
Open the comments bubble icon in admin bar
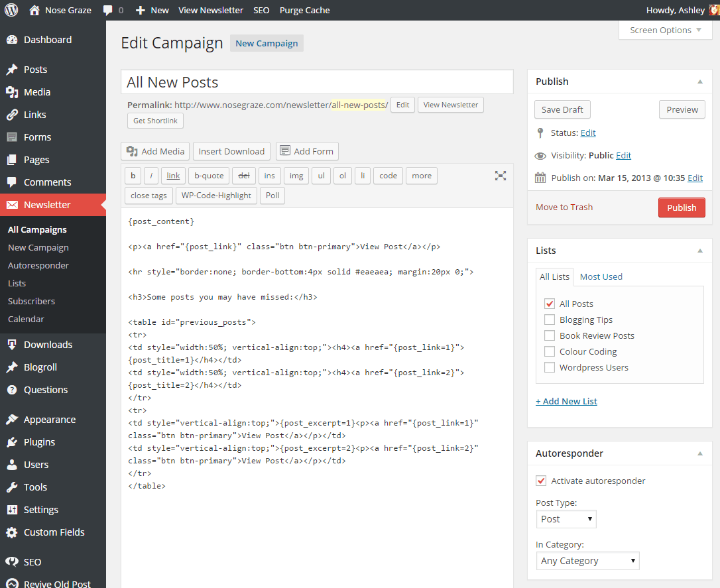(x=108, y=10)
